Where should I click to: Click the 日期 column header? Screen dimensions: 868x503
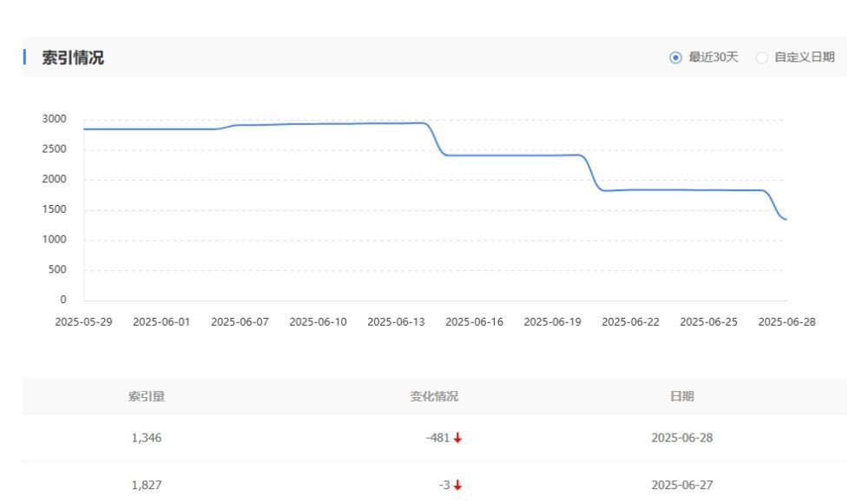(682, 396)
